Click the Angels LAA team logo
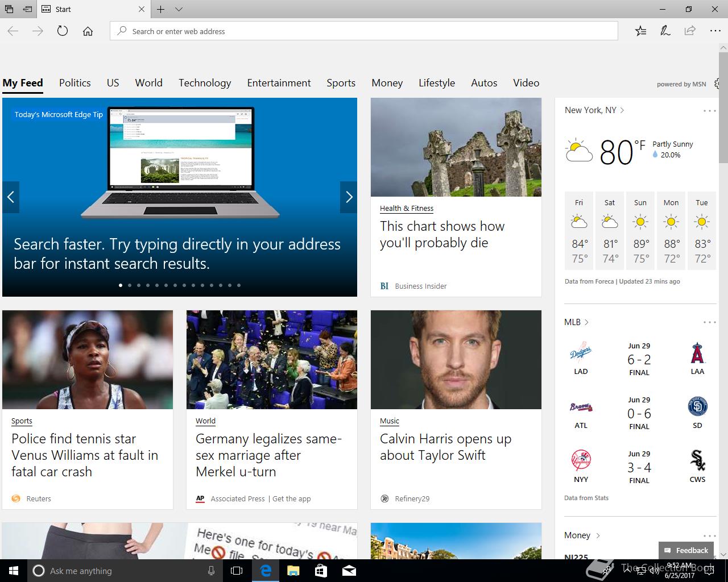The width and height of the screenshot is (728, 582). pyautogui.click(x=697, y=353)
